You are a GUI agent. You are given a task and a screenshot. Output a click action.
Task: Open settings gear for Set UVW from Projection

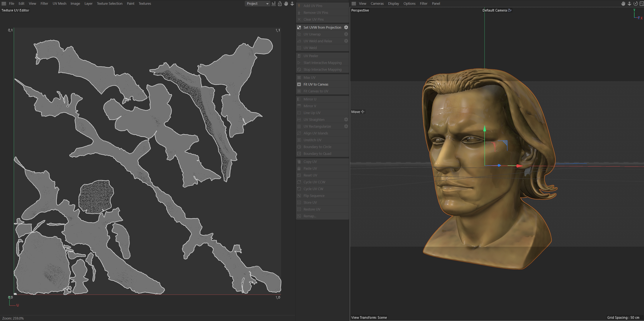coord(346,27)
